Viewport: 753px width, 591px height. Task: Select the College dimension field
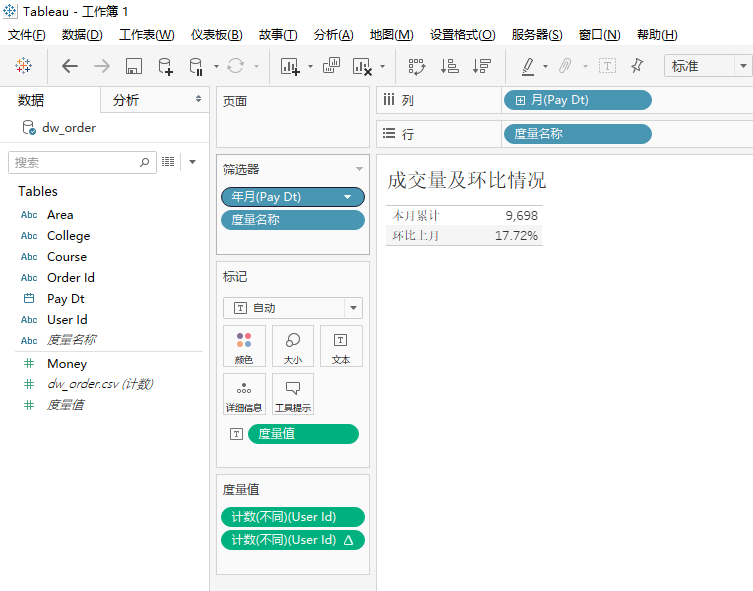click(68, 236)
